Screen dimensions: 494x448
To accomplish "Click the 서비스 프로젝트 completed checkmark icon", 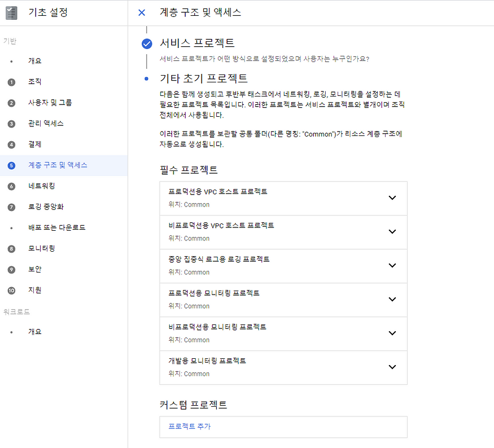I will [x=147, y=44].
